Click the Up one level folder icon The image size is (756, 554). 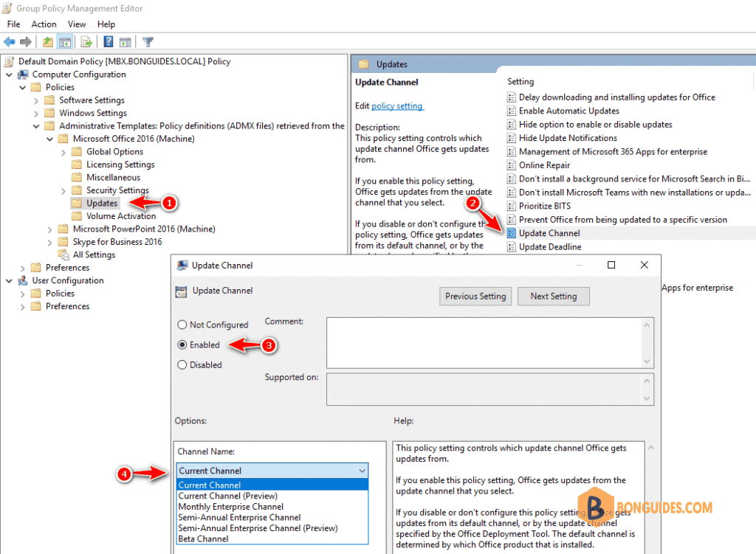(48, 42)
